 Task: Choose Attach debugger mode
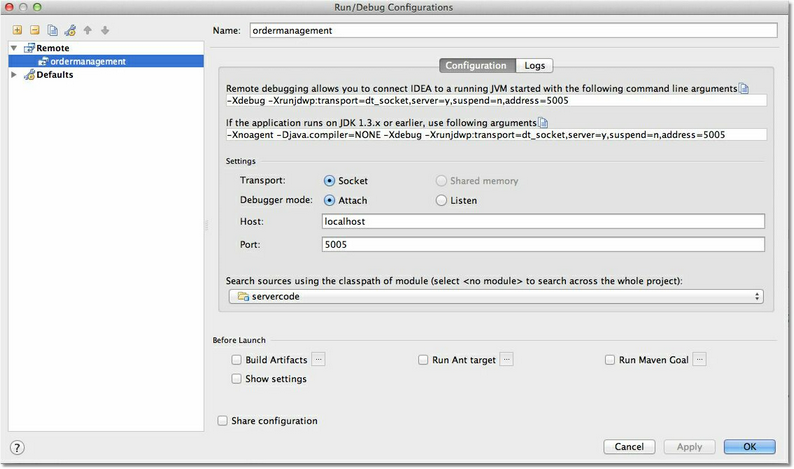329,201
